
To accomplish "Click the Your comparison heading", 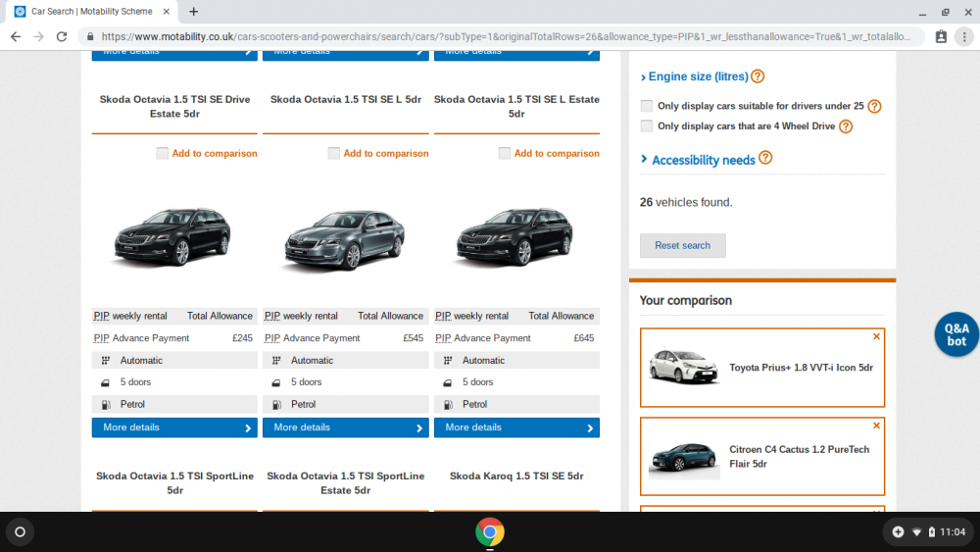I will tap(686, 301).
